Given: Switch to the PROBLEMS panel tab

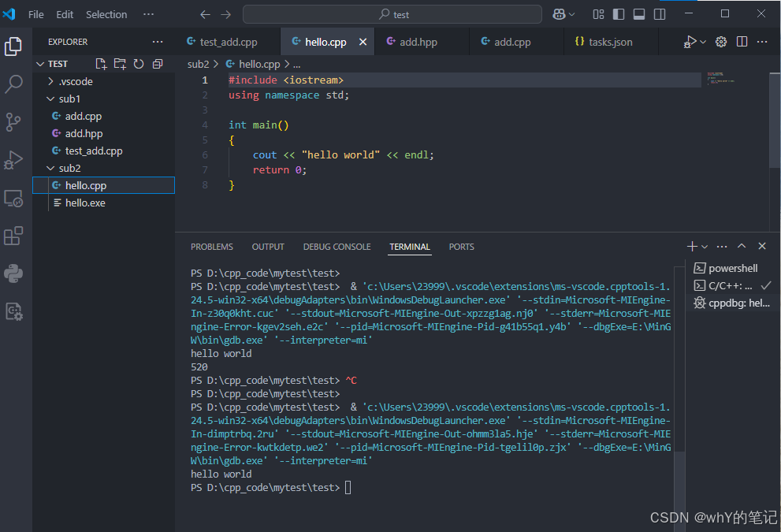Looking at the screenshot, I should point(212,247).
